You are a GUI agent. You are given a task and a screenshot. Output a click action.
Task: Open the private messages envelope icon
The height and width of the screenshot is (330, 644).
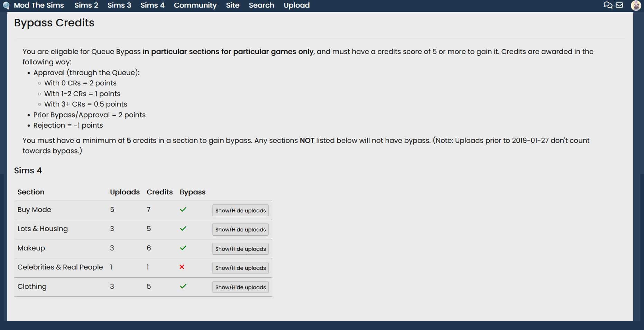click(x=619, y=5)
